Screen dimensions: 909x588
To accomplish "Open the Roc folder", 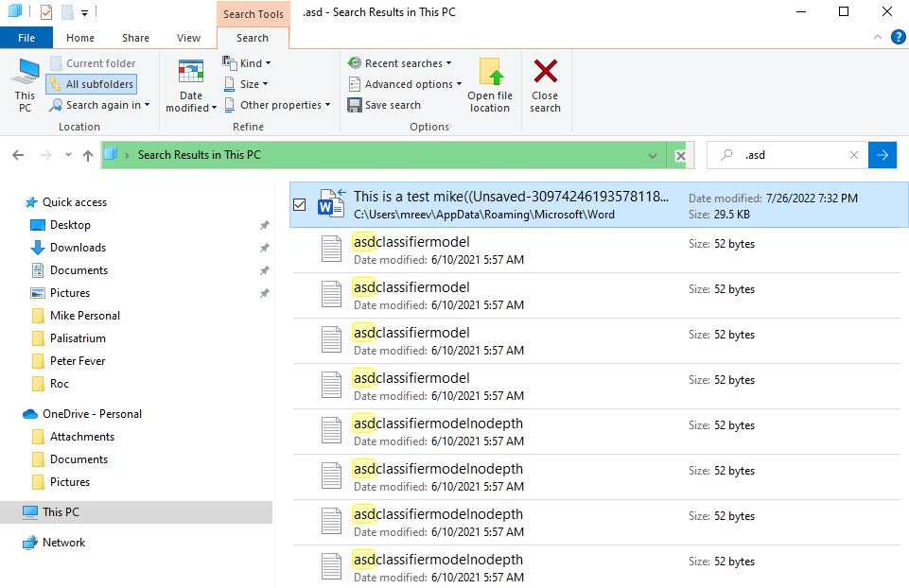I will coord(50,383).
